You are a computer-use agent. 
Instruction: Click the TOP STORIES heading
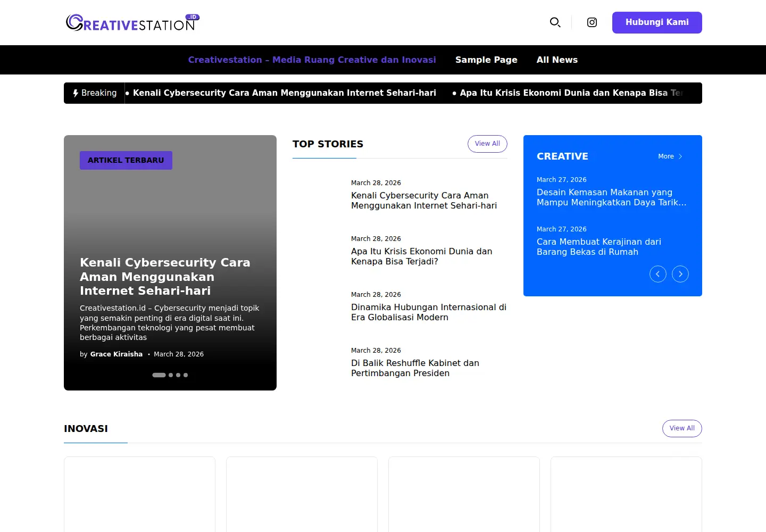point(328,144)
